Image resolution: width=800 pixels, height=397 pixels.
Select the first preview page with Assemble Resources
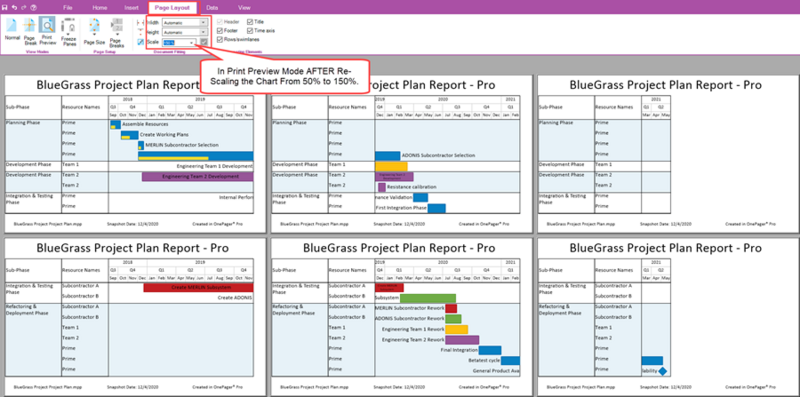pos(136,154)
